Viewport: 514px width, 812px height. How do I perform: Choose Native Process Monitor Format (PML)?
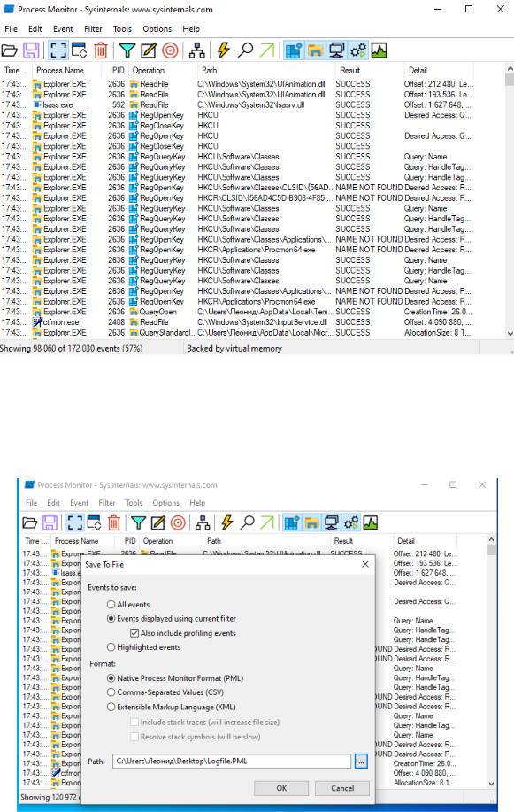[111, 678]
